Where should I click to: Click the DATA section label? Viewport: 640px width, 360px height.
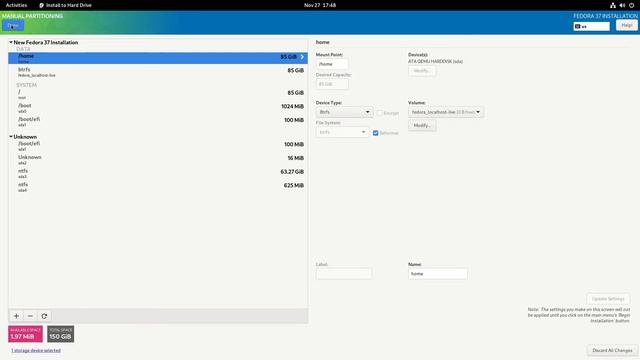pos(23,49)
